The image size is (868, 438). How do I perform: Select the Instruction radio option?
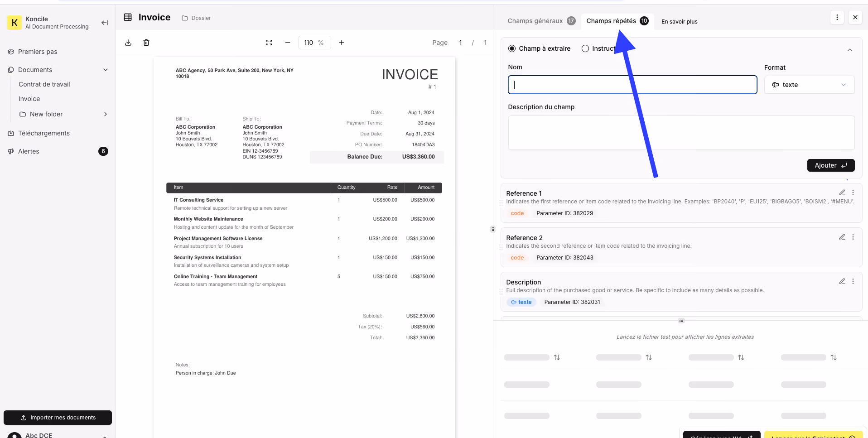click(585, 48)
